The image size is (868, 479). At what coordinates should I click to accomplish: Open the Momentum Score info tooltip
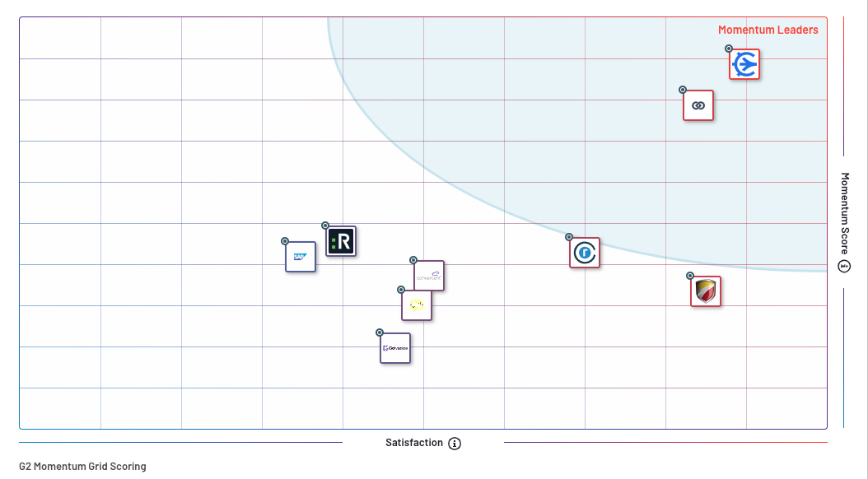[842, 265]
